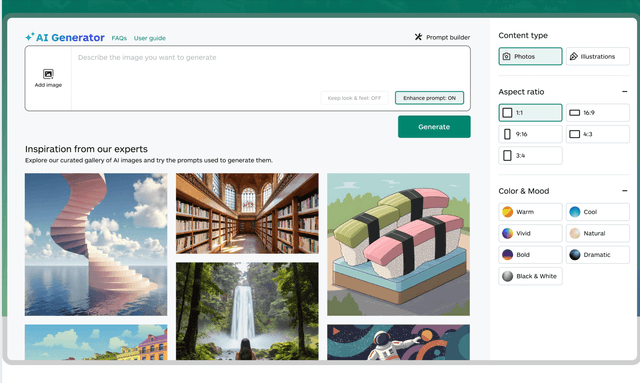Select the 1:1 aspect ratio option
The height and width of the screenshot is (383, 640).
click(530, 113)
